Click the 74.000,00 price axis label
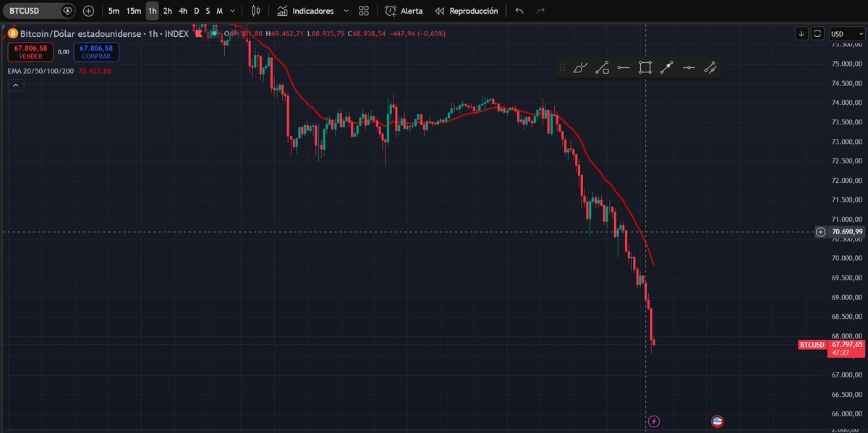Viewport: 868px width, 433px height. point(846,103)
